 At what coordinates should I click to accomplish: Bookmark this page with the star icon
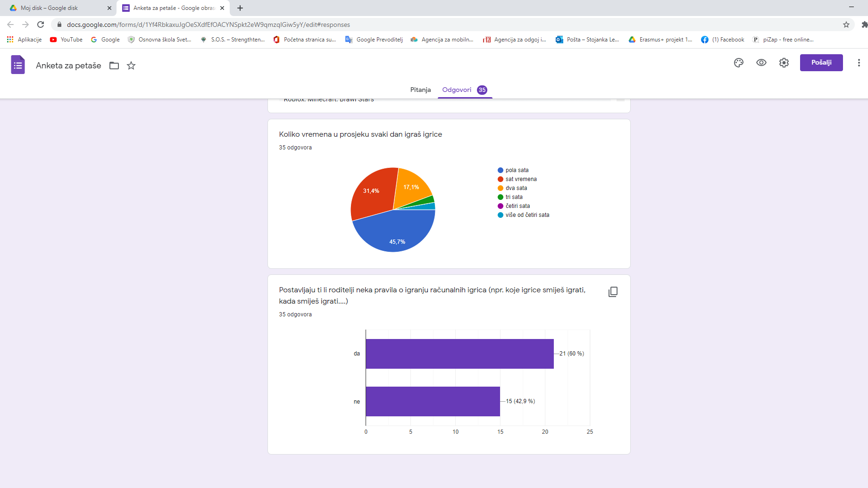point(846,25)
